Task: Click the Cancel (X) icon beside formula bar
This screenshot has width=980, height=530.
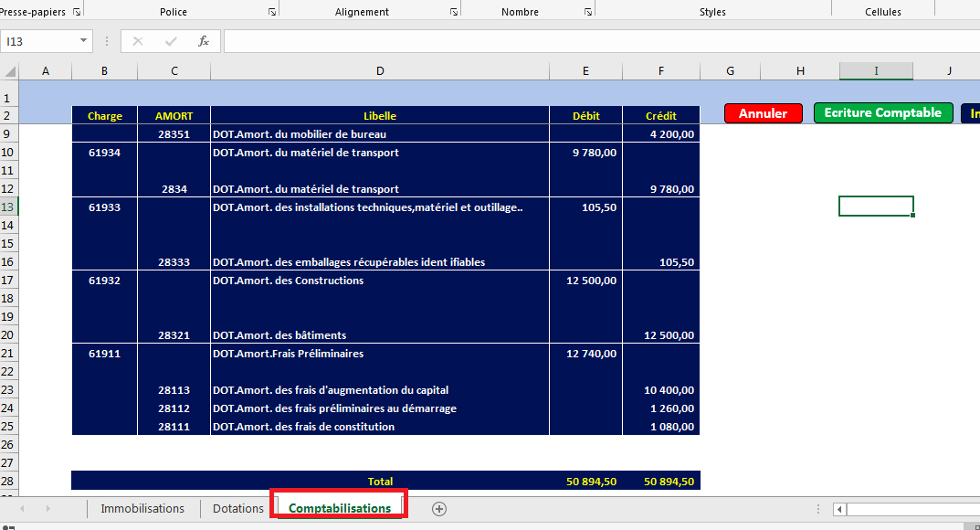Action: (137, 41)
